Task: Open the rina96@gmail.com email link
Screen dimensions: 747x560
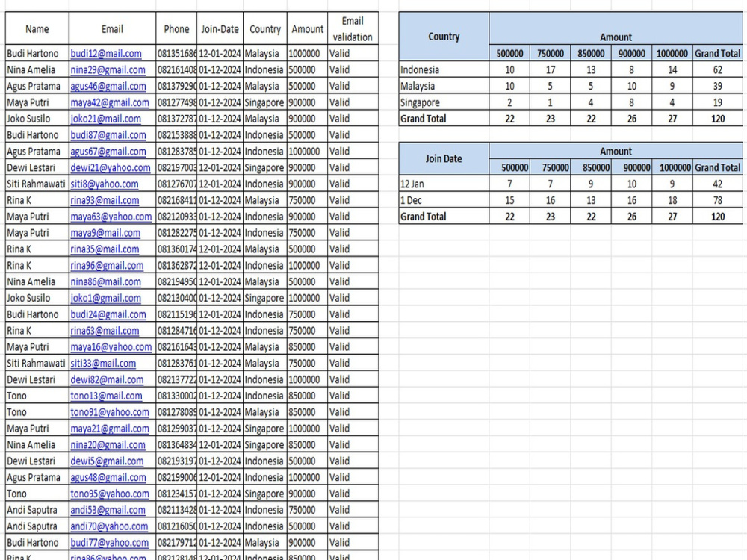Action: click(107, 265)
